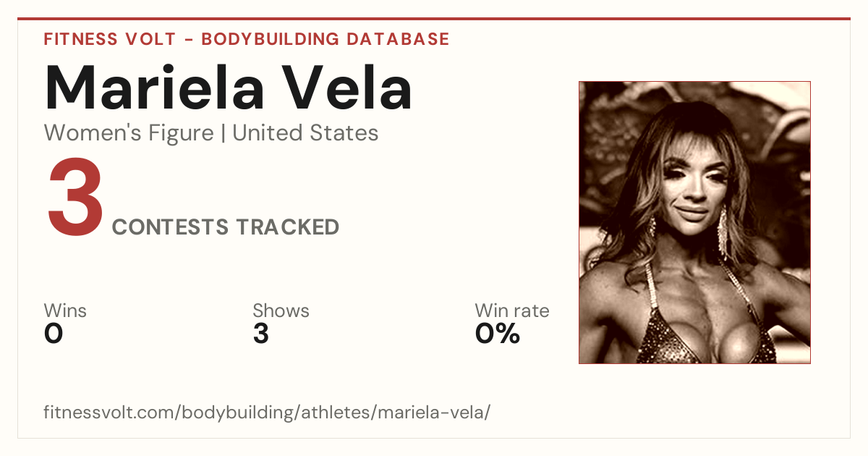Click the Win rate stat label
The height and width of the screenshot is (456, 868).
click(511, 311)
